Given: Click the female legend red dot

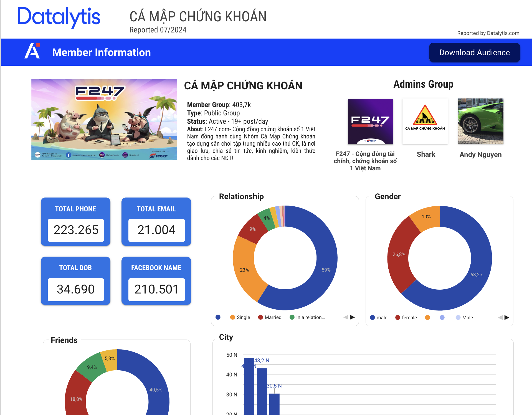Looking at the screenshot, I should point(398,317).
